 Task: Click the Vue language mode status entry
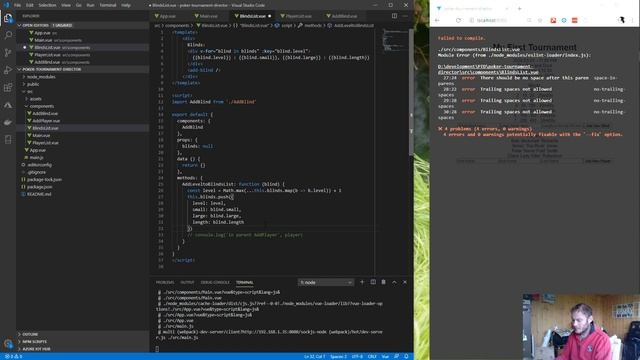[x=385, y=357]
